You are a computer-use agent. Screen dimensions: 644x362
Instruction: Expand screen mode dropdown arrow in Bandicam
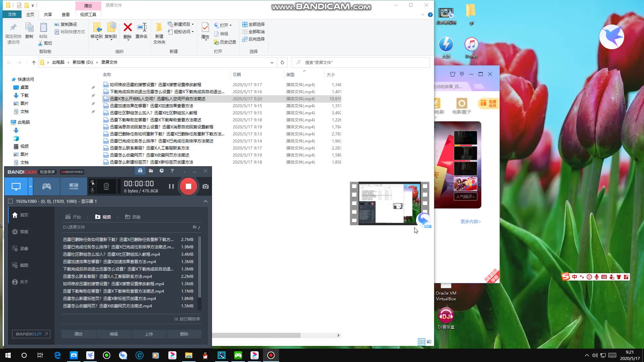click(30, 186)
